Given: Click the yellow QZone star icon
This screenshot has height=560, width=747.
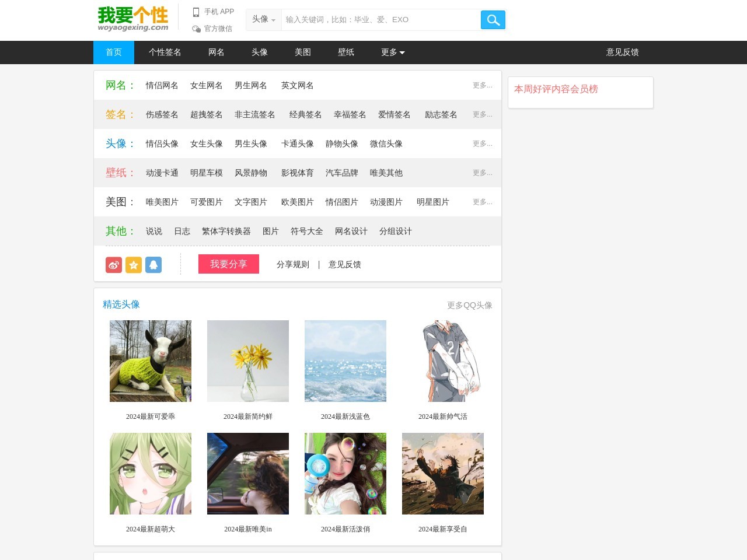Looking at the screenshot, I should [x=134, y=265].
